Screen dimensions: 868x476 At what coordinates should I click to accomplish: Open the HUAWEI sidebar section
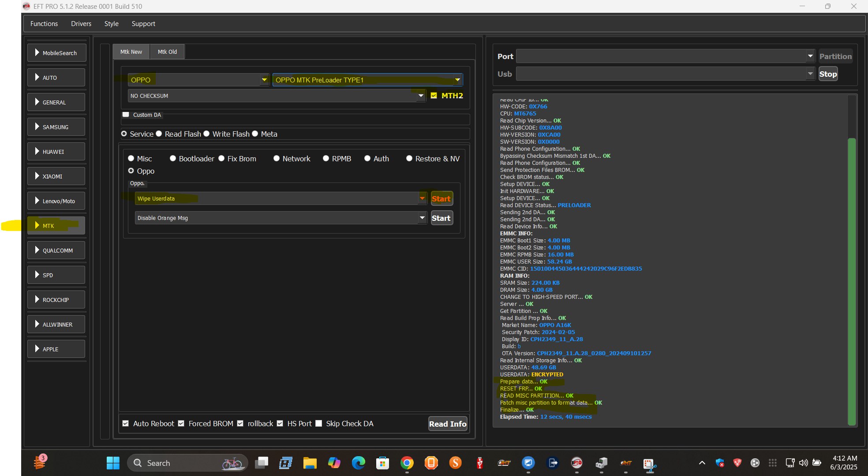[x=56, y=152]
